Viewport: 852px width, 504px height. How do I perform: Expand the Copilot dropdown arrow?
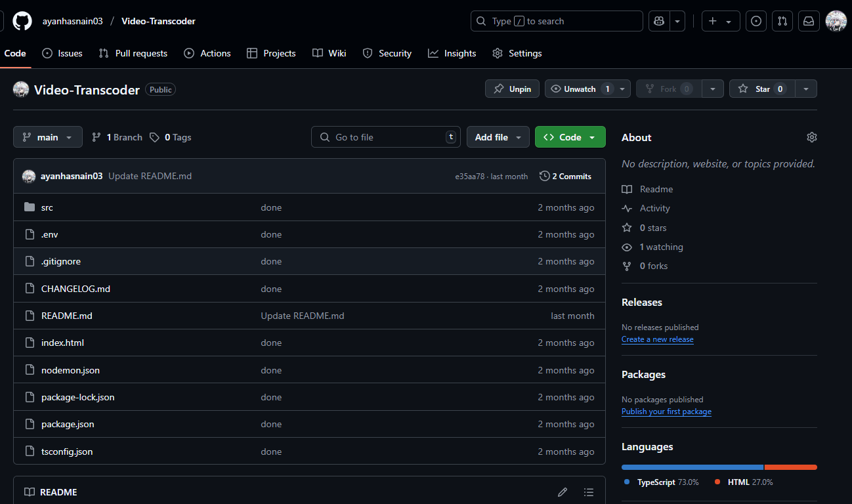[677, 21]
